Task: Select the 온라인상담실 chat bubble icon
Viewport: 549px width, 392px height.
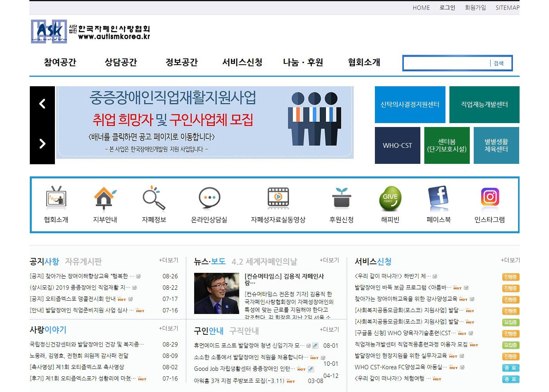Action: 209,198
